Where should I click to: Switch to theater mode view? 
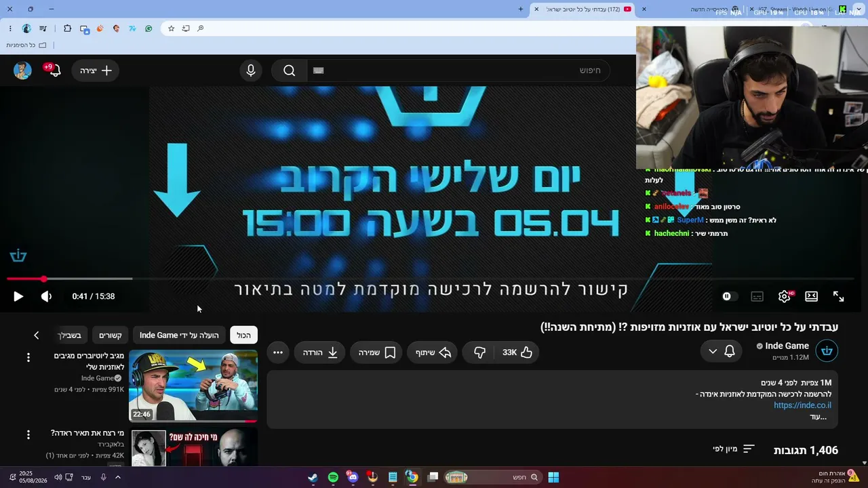(x=811, y=296)
